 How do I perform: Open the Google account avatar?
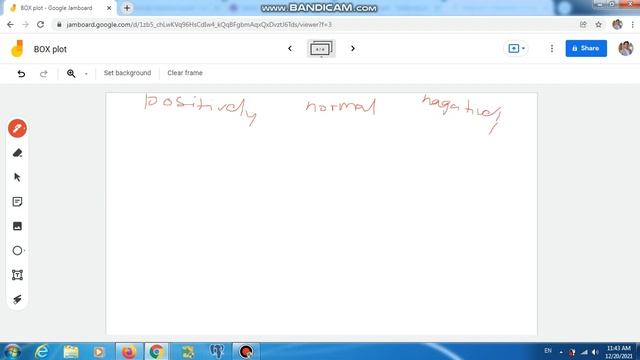pyautogui.click(x=625, y=48)
